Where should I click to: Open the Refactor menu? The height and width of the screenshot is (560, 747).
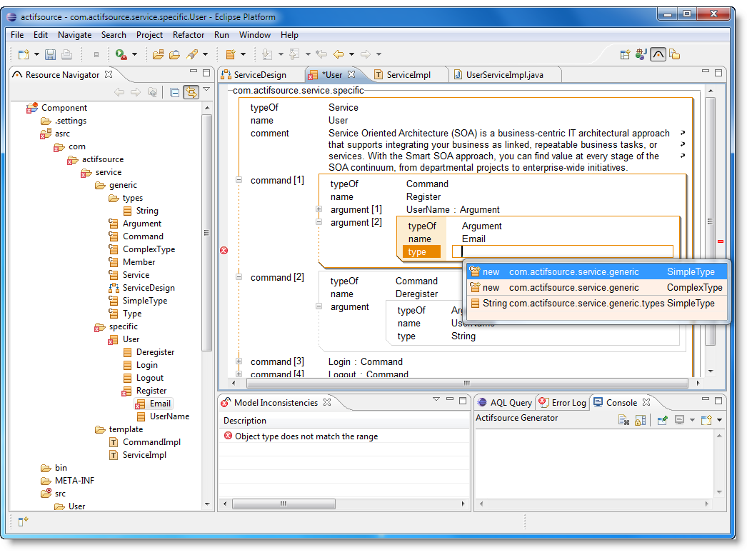click(189, 34)
